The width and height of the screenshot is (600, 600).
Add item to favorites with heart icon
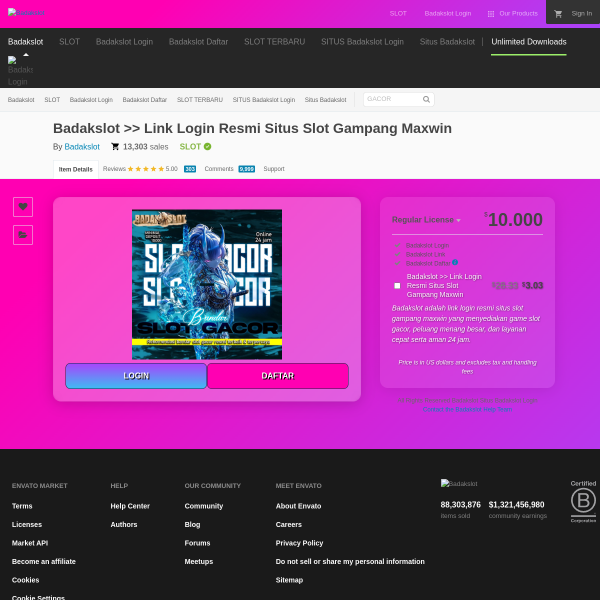click(x=23, y=207)
